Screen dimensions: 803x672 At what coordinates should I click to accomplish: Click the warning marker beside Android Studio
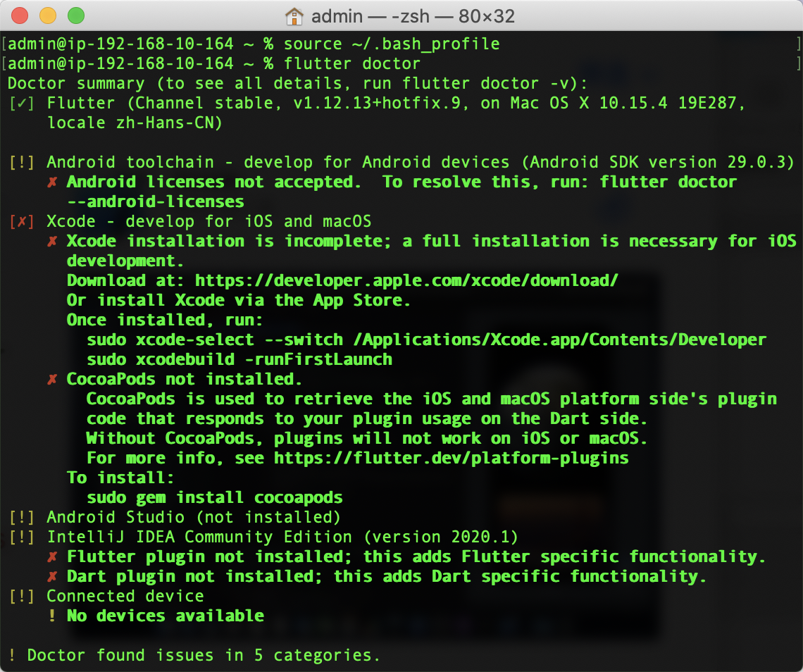coord(22,517)
